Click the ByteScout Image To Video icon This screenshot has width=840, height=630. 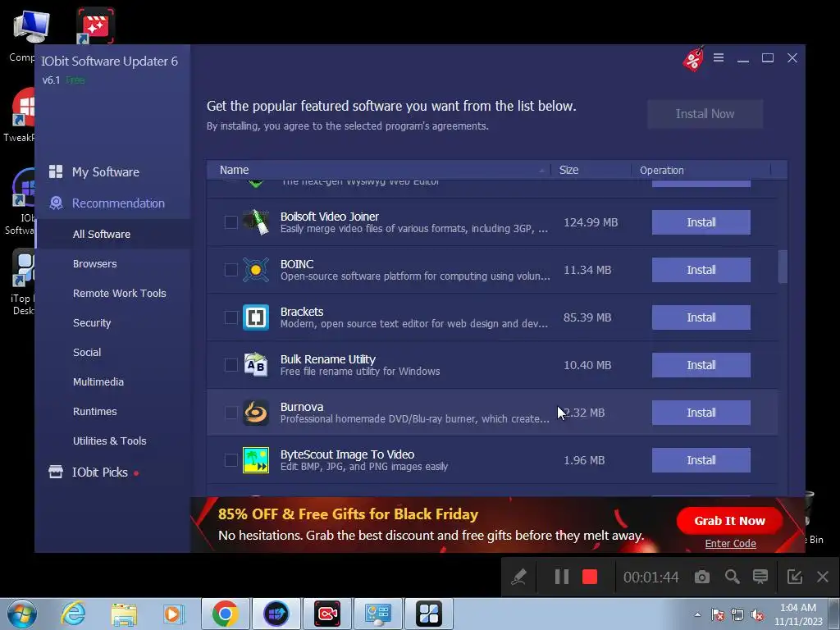(256, 460)
